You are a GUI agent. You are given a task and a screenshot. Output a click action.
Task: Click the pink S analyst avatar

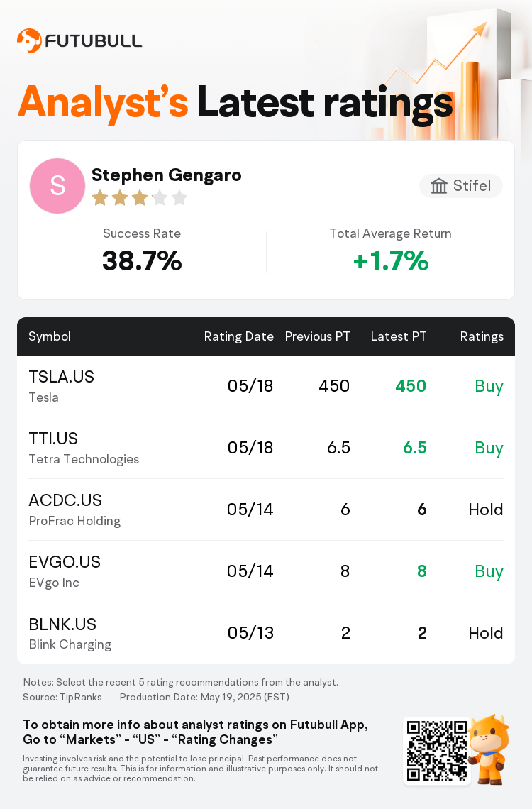tap(57, 186)
